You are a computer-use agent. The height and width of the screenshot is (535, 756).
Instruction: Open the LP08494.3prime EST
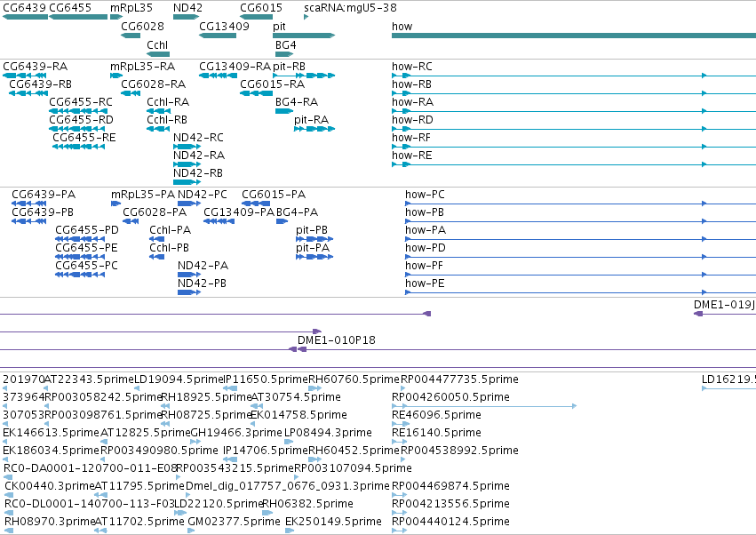tap(289, 442)
